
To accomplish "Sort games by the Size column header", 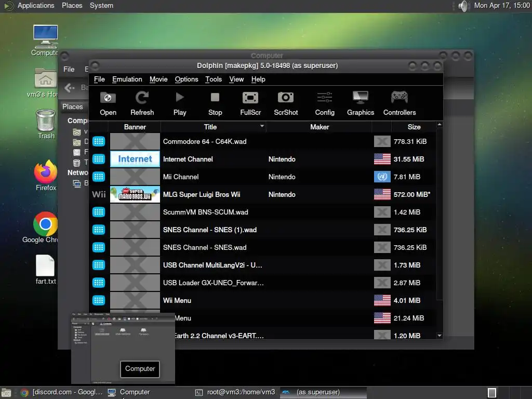I will point(414,127).
